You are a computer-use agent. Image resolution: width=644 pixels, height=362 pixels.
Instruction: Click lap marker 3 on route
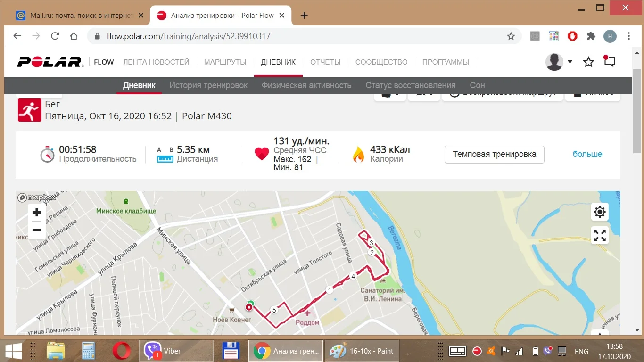click(x=371, y=243)
